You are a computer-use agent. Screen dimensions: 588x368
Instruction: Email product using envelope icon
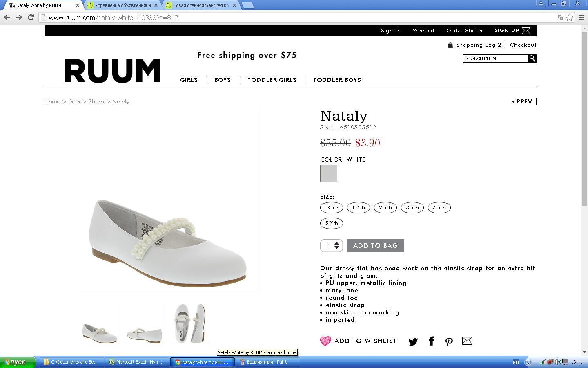coord(467,341)
